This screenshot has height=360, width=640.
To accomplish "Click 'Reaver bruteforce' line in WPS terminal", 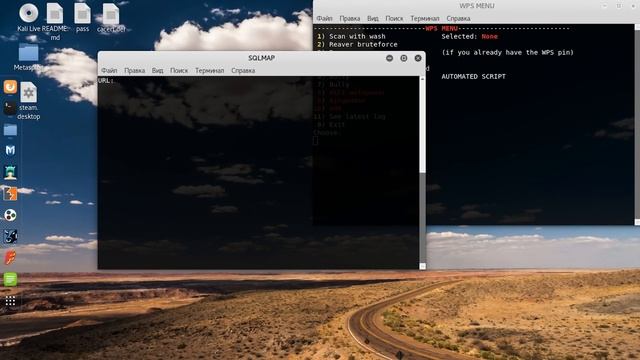I will 357,44.
